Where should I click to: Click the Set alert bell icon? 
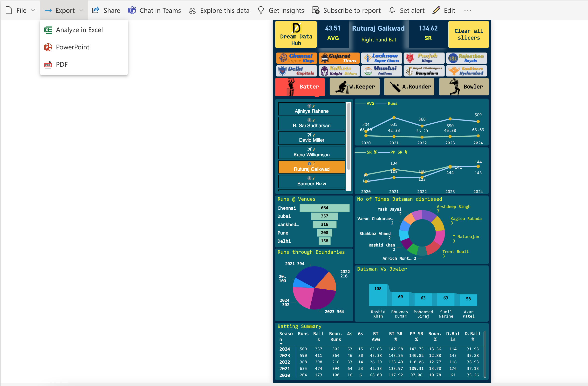coord(392,10)
